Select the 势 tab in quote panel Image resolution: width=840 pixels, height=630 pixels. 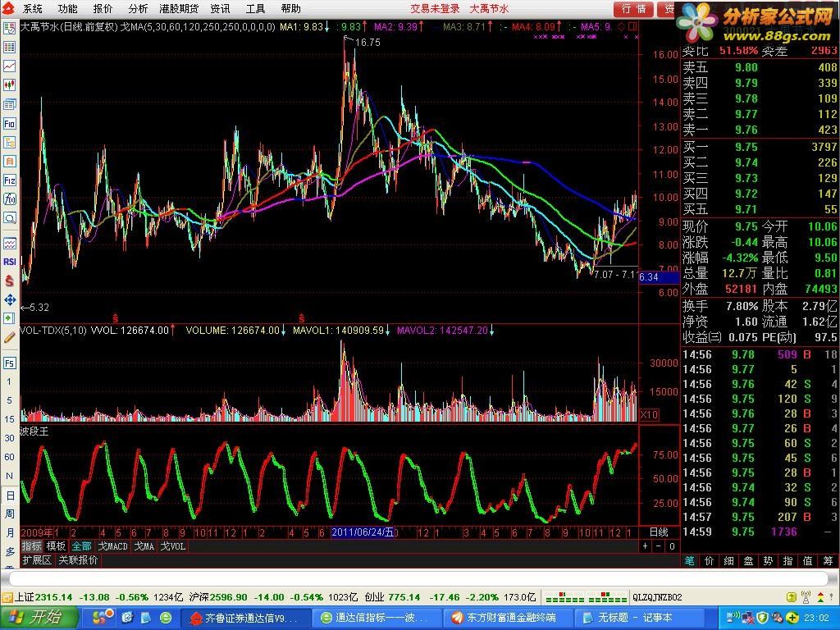(768, 561)
